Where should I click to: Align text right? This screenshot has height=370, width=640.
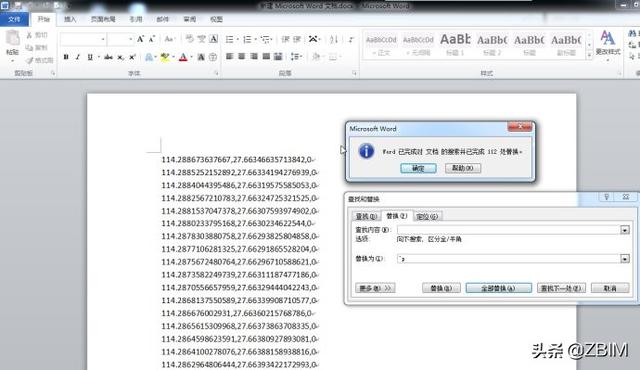254,57
